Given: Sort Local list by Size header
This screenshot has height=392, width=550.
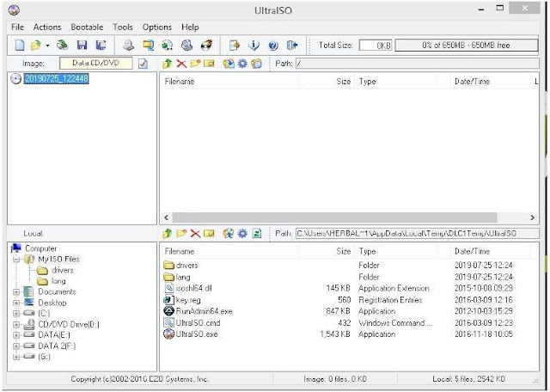Looking at the screenshot, I should 326,251.
